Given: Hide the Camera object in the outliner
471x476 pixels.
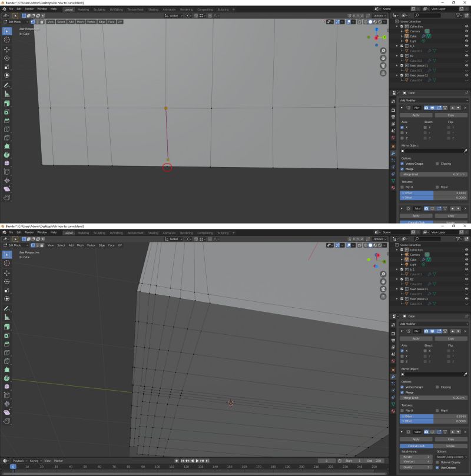Looking at the screenshot, I should pyautogui.click(x=466, y=31).
